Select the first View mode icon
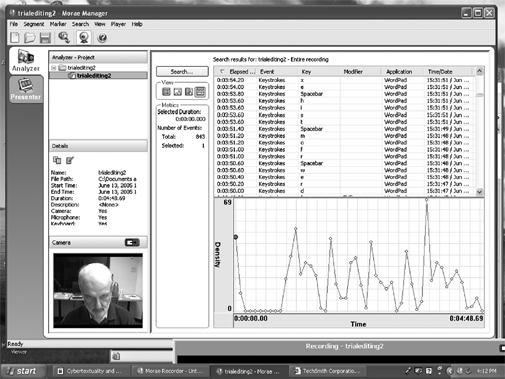This screenshot has height=379, width=505. [166, 92]
